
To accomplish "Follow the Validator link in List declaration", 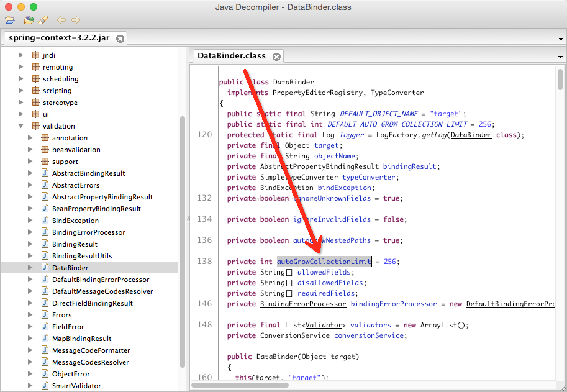I will pyautogui.click(x=324, y=325).
